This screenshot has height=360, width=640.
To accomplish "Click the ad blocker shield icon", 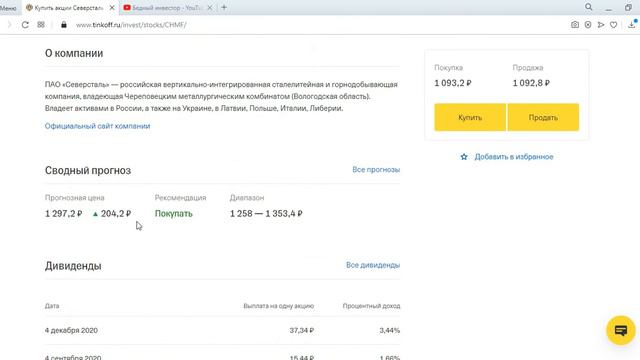I will tap(588, 25).
